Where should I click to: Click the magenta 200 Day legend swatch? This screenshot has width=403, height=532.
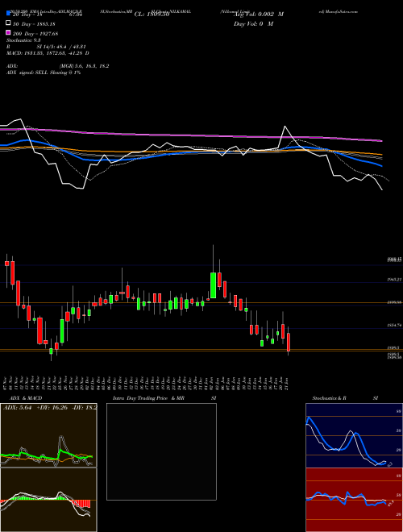8,33
